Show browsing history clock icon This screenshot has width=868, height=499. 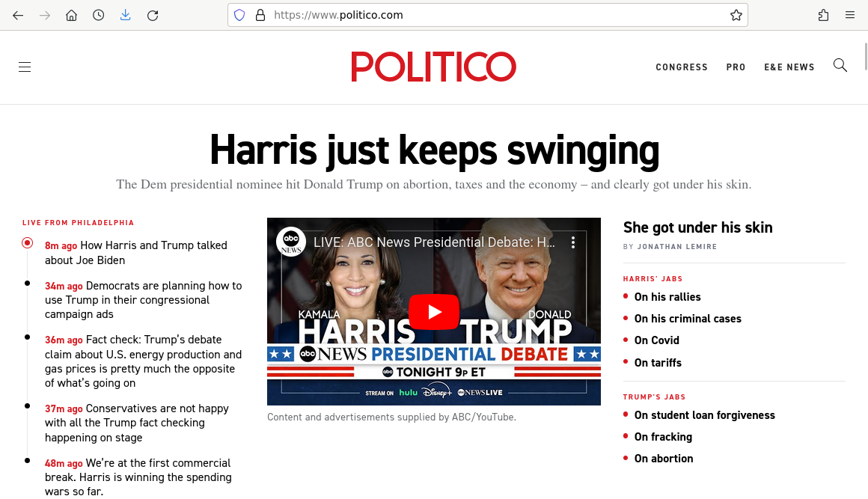click(x=99, y=15)
